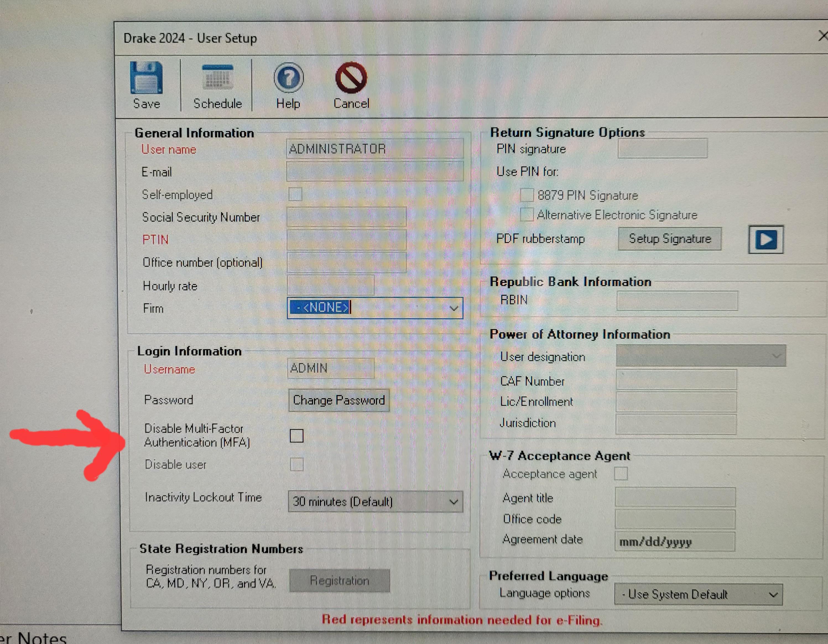Open the Schedule calendar icon
The height and width of the screenshot is (644, 828).
tap(218, 78)
